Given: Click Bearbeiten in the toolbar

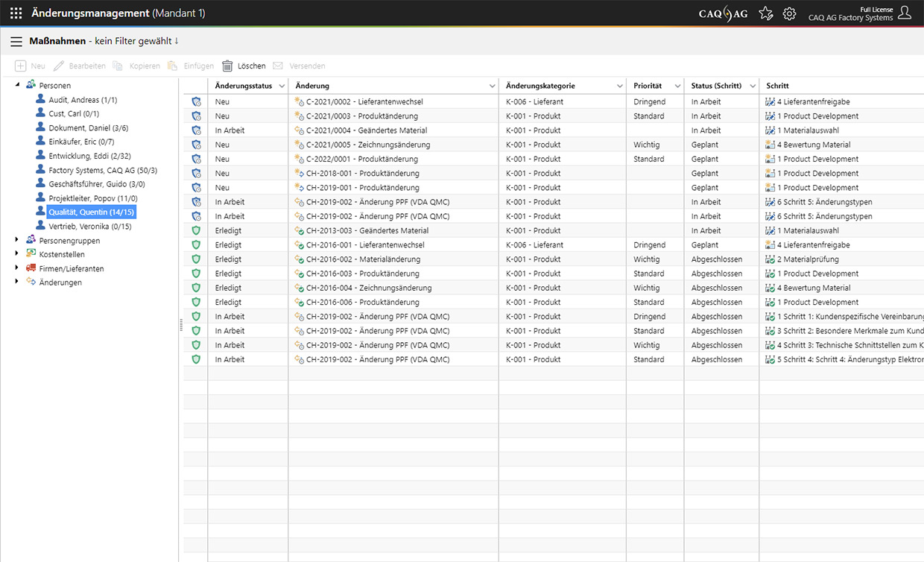Looking at the screenshot, I should (x=80, y=66).
